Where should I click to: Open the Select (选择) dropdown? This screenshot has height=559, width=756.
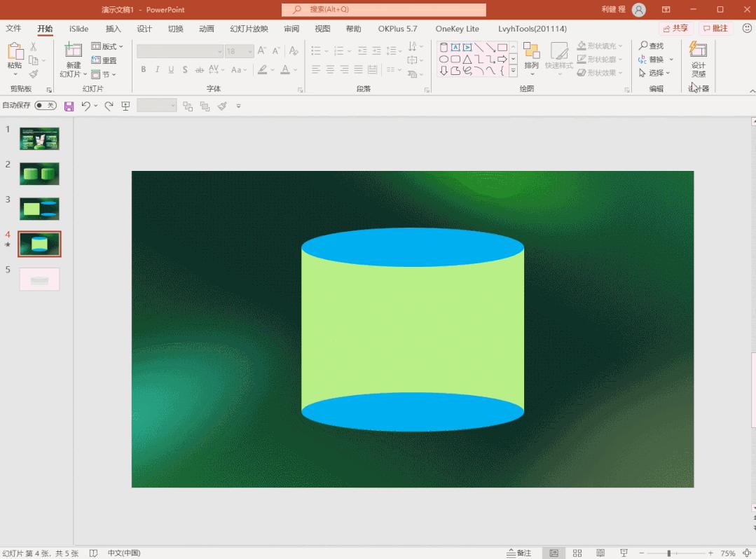pos(655,73)
